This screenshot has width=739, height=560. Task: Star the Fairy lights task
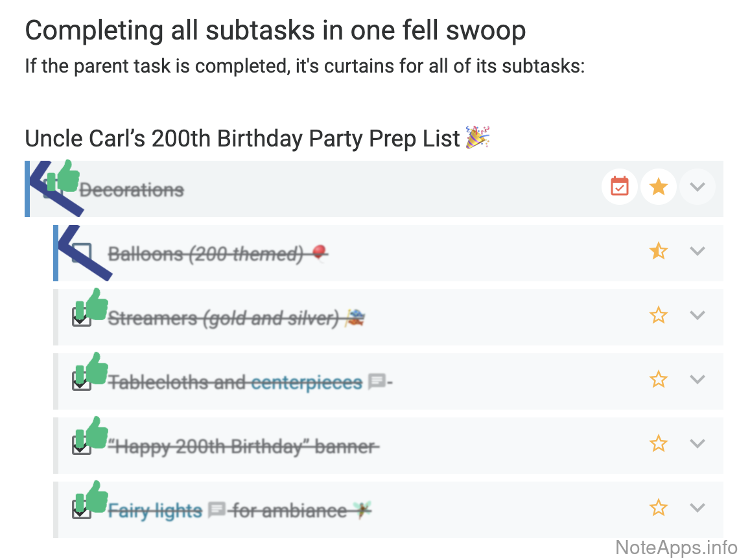(659, 507)
